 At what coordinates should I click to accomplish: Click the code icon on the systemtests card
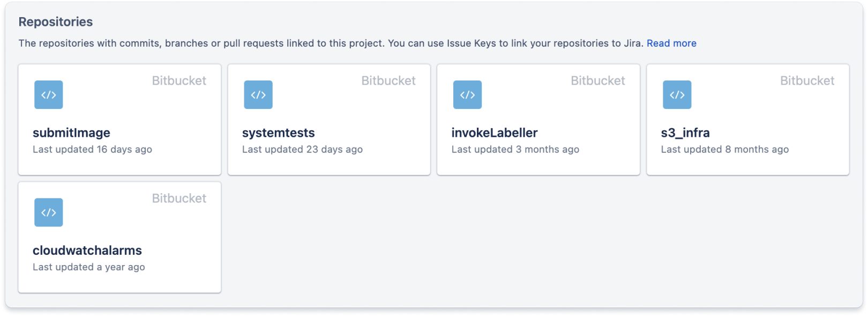point(258,94)
